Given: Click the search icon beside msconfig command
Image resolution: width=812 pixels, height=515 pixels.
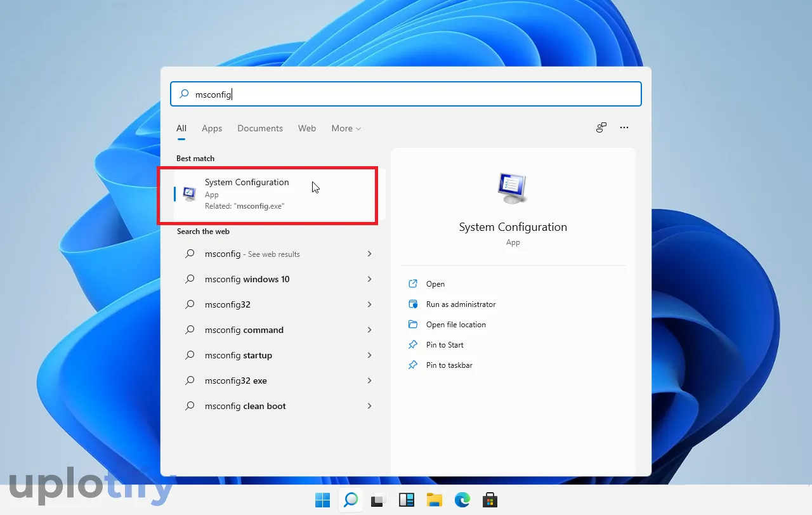Looking at the screenshot, I should [190, 330].
